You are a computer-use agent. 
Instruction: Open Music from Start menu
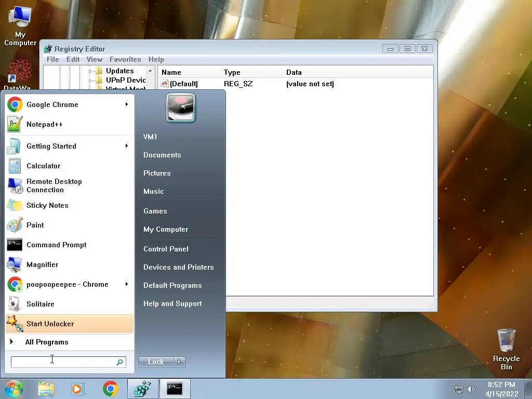153,191
